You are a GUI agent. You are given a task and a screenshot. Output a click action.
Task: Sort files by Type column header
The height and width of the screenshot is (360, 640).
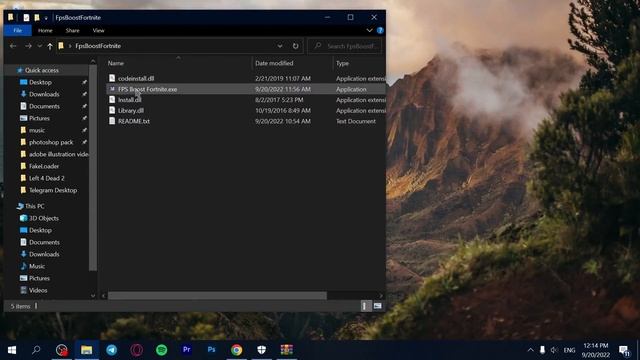(x=342, y=63)
